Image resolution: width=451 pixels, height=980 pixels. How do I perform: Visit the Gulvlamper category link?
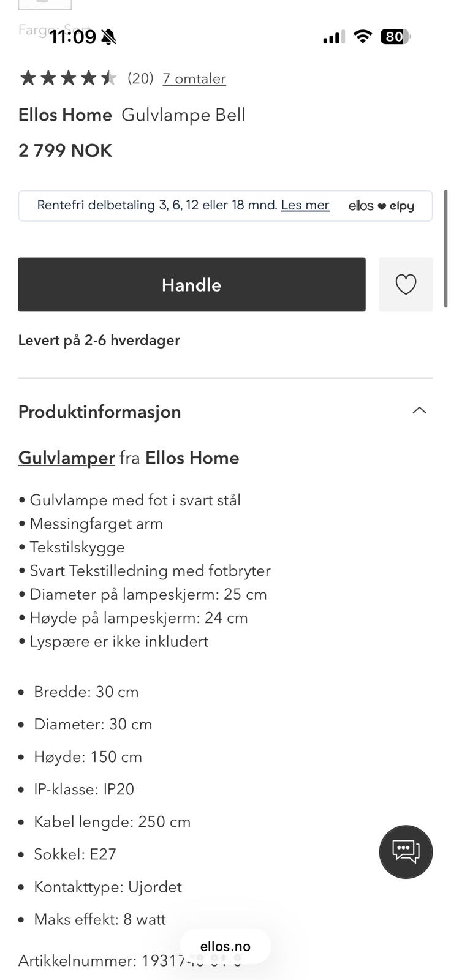tap(66, 458)
